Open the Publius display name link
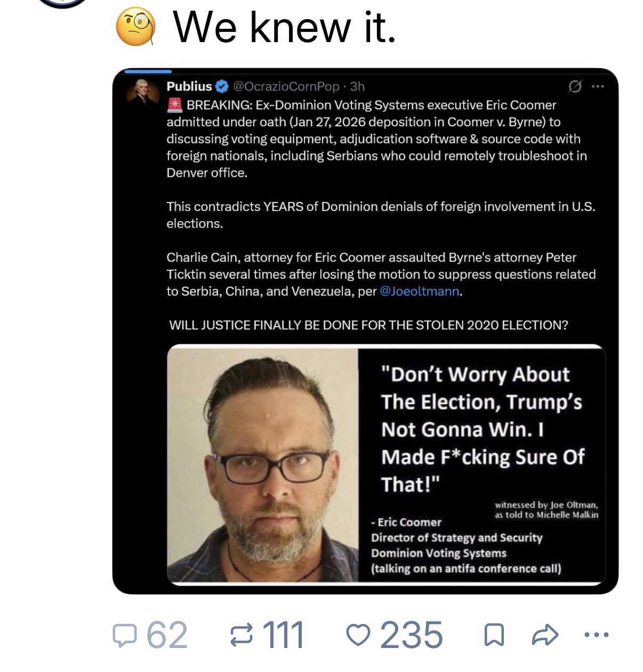Screen dimensions: 643x672 pos(189,86)
